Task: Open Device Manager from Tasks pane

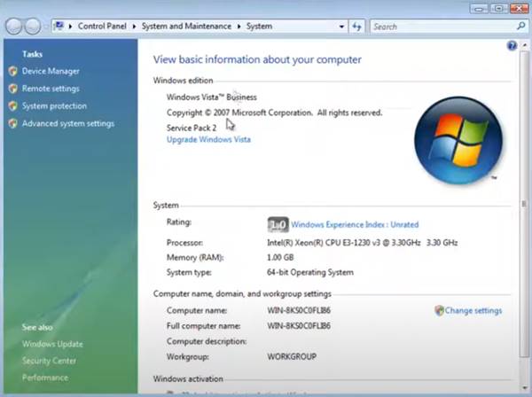Action: [51, 71]
